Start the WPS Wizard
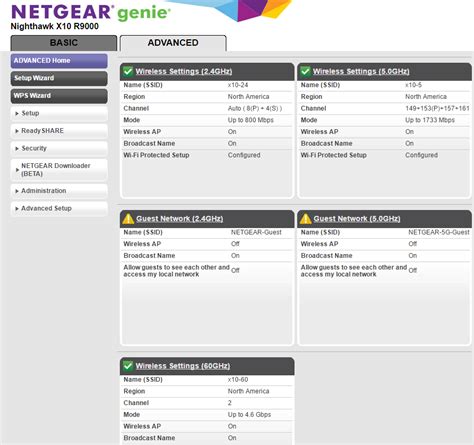The image size is (474, 445). point(59,96)
